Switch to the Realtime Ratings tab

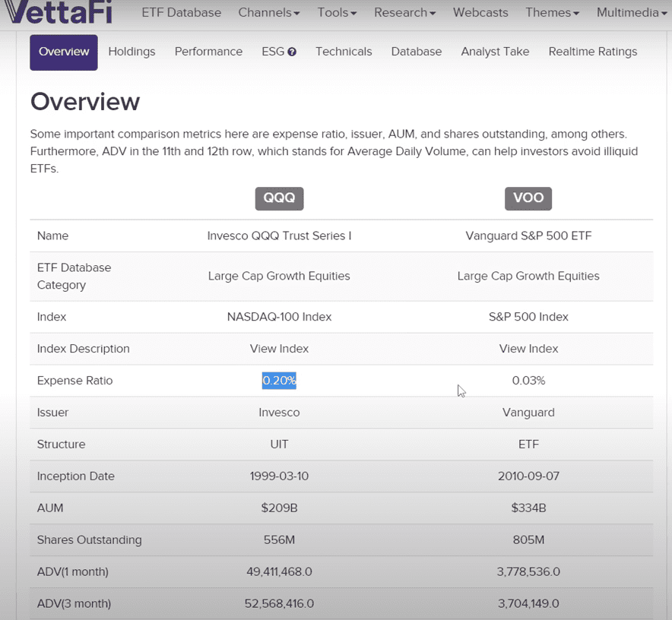(x=592, y=52)
